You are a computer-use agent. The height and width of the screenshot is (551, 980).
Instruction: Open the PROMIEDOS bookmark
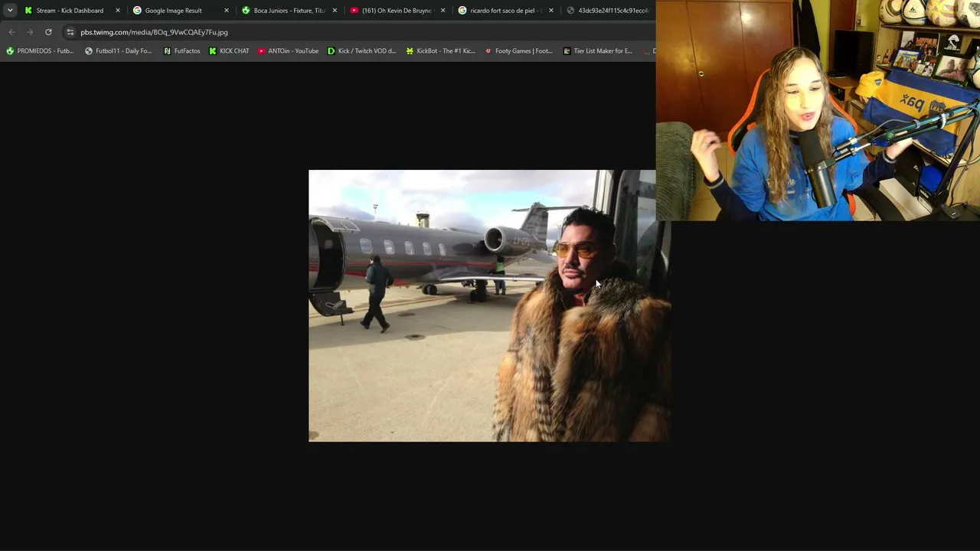(40, 51)
